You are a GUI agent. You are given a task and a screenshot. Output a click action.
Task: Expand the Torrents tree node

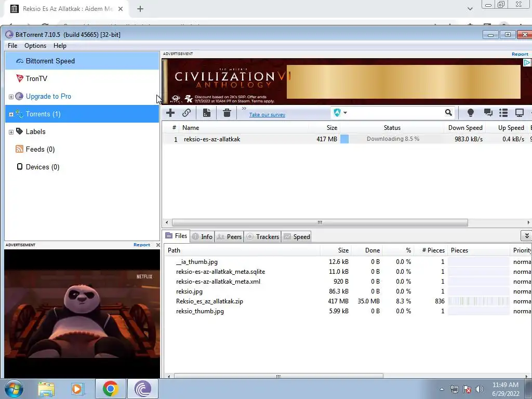pyautogui.click(x=11, y=115)
